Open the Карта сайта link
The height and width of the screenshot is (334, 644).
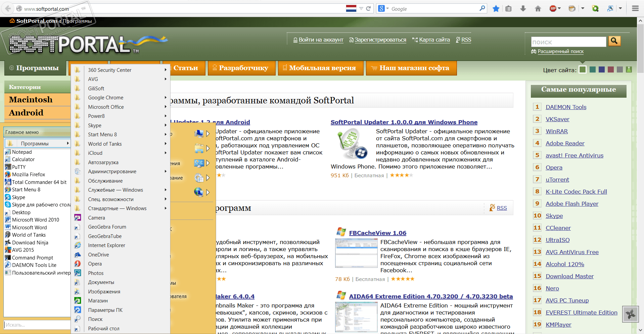tap(434, 40)
